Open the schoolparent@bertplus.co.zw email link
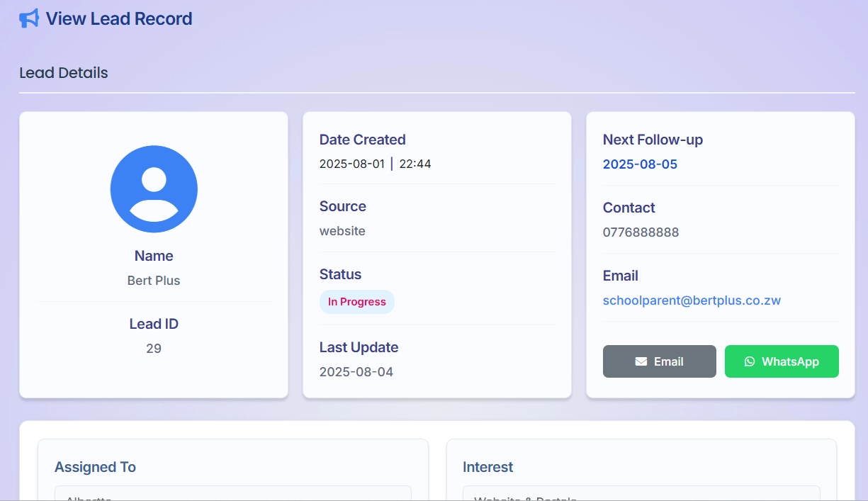Image resolution: width=868 pixels, height=501 pixels. pyautogui.click(x=692, y=300)
